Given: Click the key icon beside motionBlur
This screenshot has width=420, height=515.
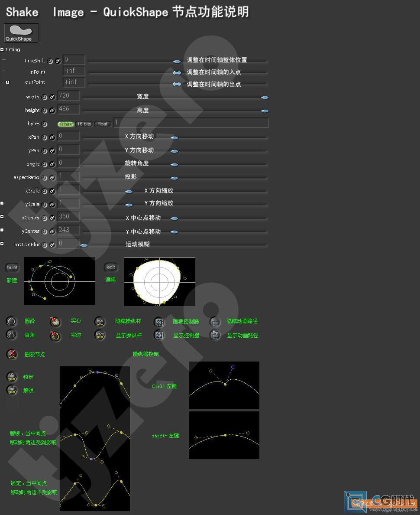Looking at the screenshot, I should 52,245.
